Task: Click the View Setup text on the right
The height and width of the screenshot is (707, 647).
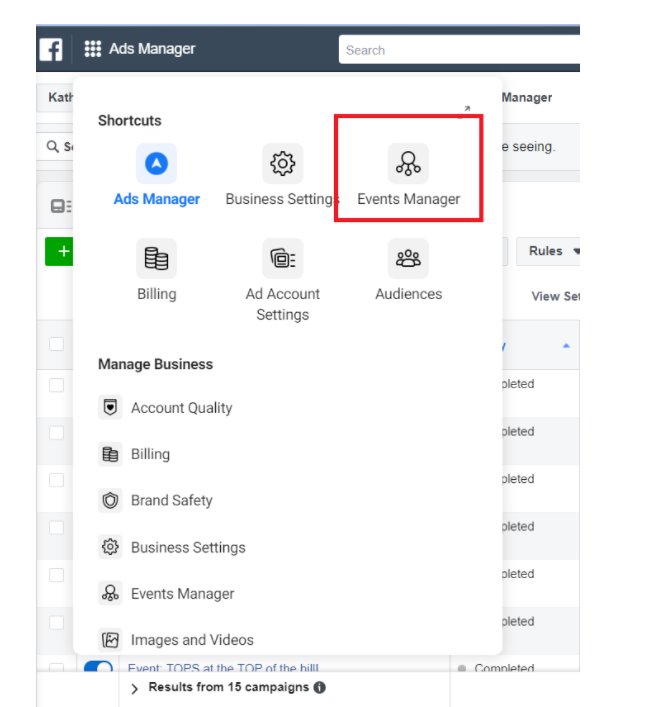Action: (x=555, y=296)
